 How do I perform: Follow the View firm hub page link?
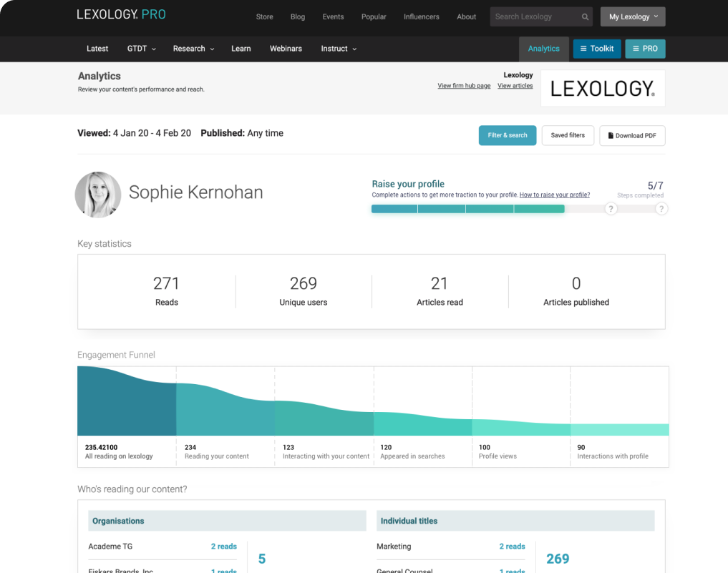coord(464,86)
